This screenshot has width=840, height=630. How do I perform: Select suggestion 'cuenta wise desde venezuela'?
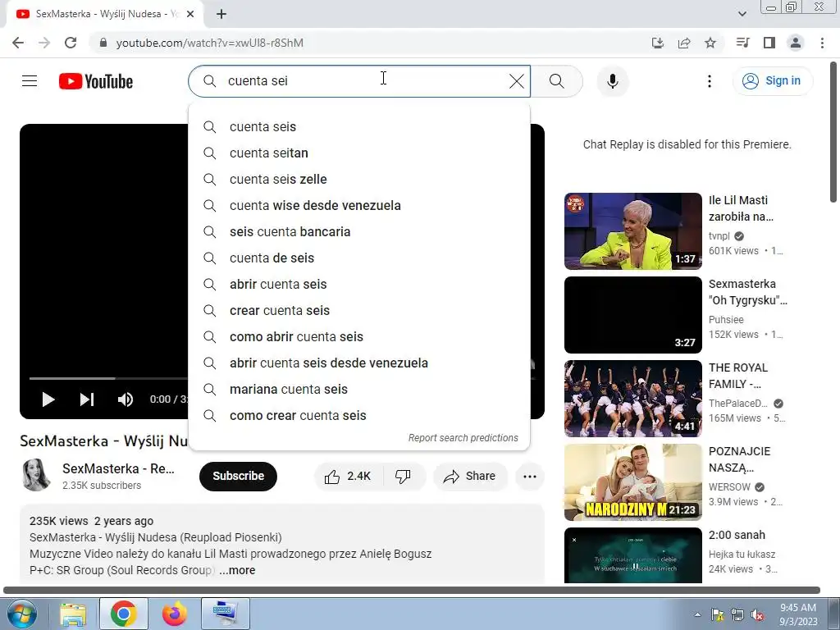[x=359, y=206]
